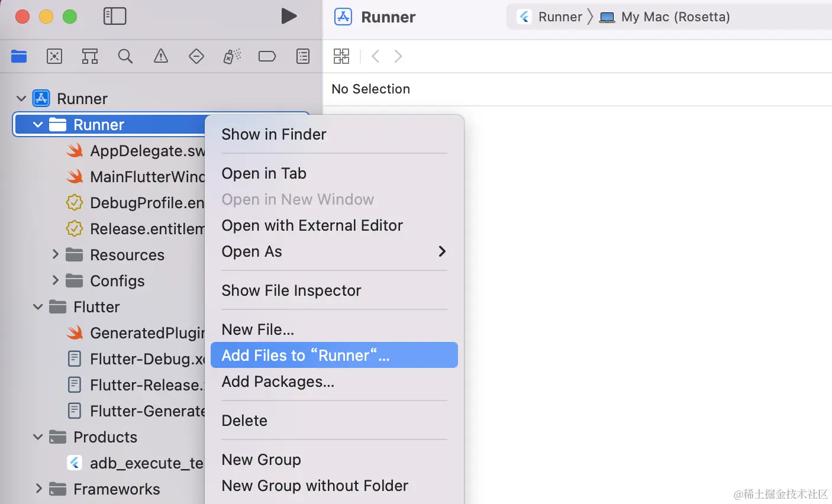Select GeneratedPluginRegistrant swift file
Viewport: 832px width, 504px height.
(x=136, y=333)
